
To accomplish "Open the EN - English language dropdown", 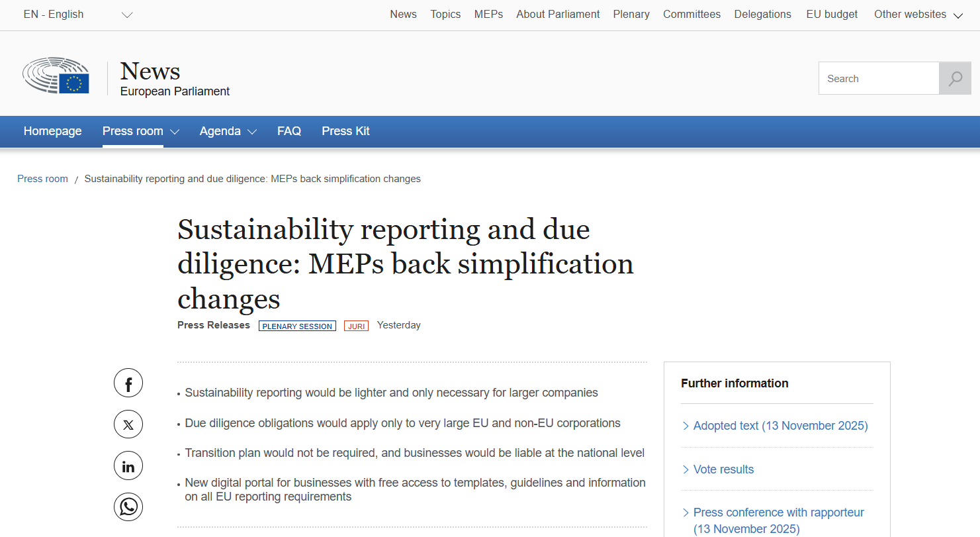I will pos(77,15).
